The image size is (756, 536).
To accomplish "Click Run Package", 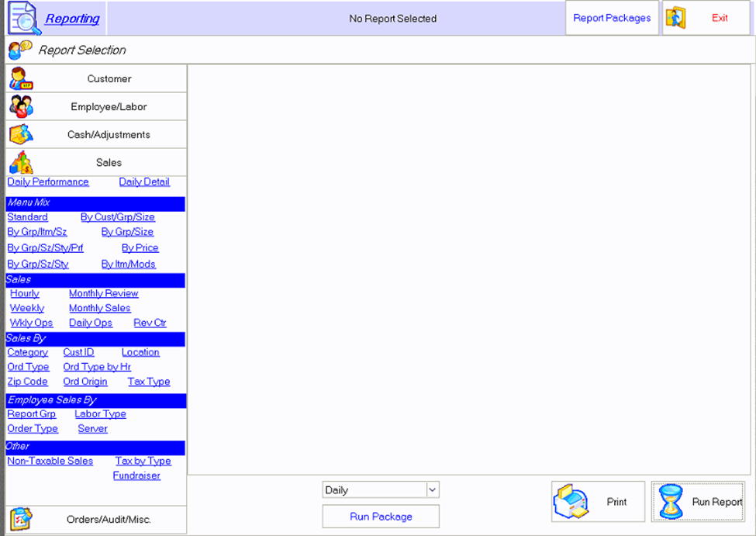I will (381, 516).
